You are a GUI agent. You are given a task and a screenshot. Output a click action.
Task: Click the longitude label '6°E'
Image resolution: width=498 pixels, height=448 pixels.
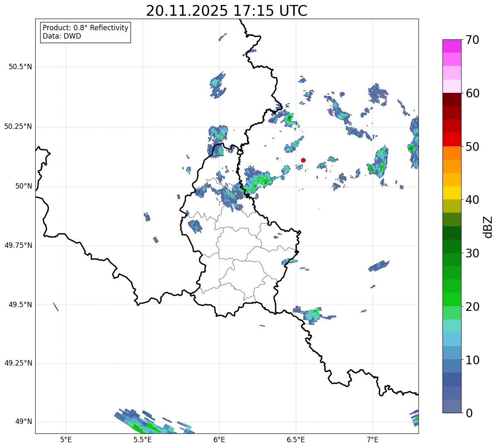[x=219, y=439]
